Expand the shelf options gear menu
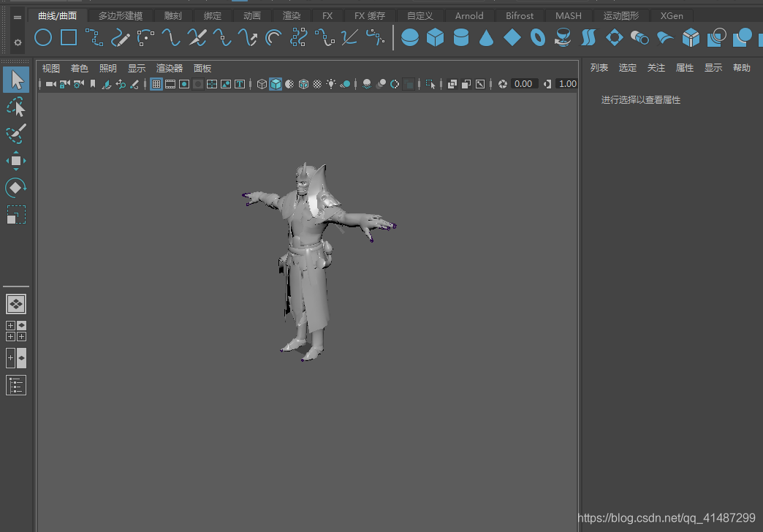 [x=18, y=43]
